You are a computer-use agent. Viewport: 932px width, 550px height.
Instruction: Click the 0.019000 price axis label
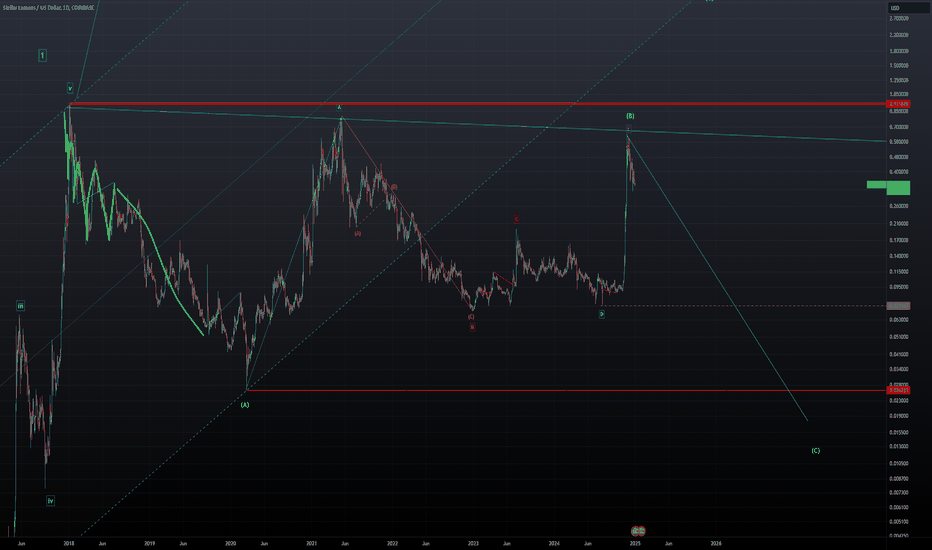[899, 416]
